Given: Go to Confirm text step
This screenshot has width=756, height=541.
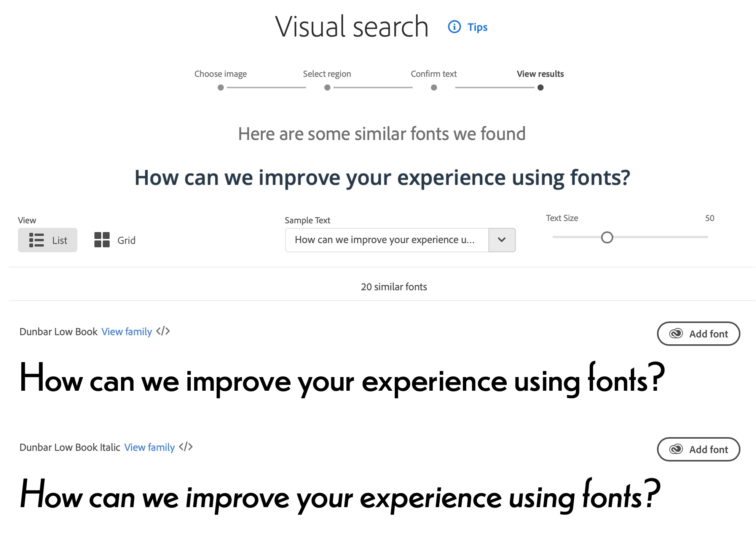Looking at the screenshot, I should tap(434, 74).
